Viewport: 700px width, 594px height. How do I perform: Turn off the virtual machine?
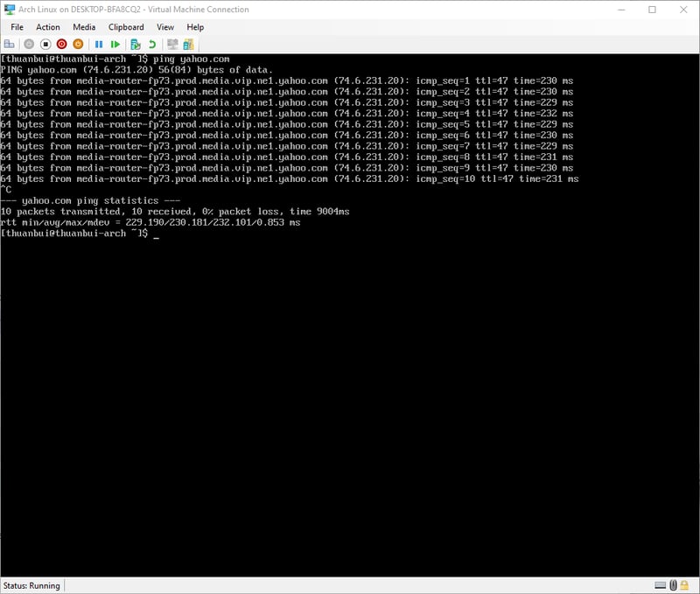(45, 44)
